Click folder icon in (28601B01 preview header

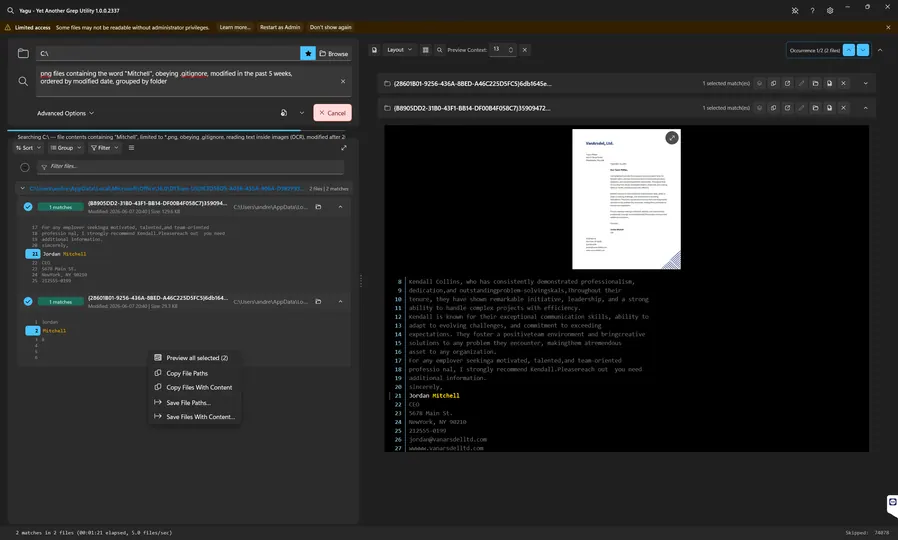pos(816,84)
